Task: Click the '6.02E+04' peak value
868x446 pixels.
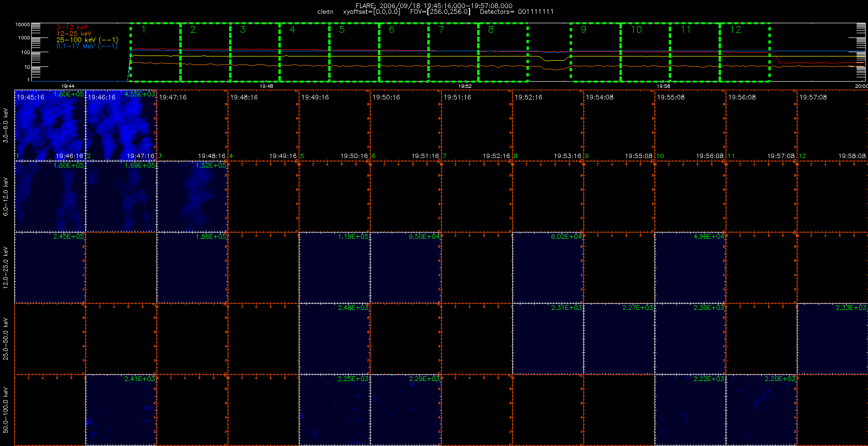Action: 566,236
